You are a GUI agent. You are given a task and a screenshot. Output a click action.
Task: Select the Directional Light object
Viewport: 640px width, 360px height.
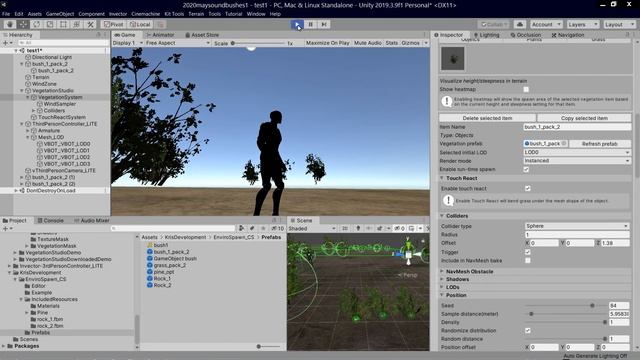pos(51,57)
